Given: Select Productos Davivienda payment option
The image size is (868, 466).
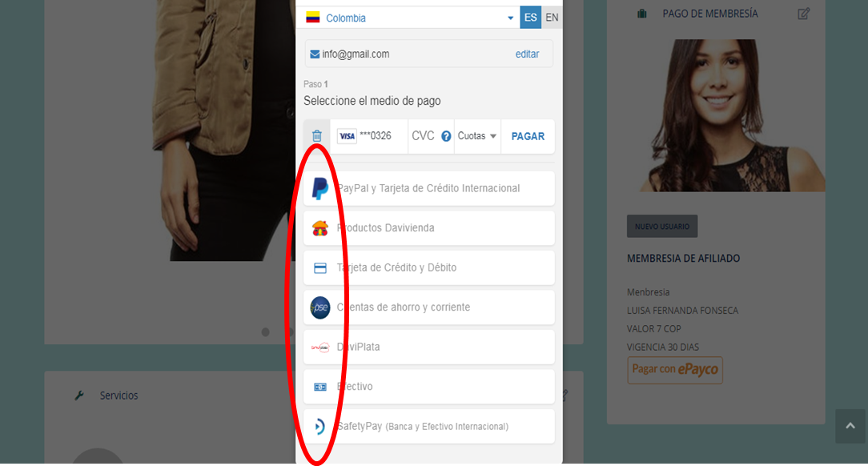Looking at the screenshot, I should 429,228.
